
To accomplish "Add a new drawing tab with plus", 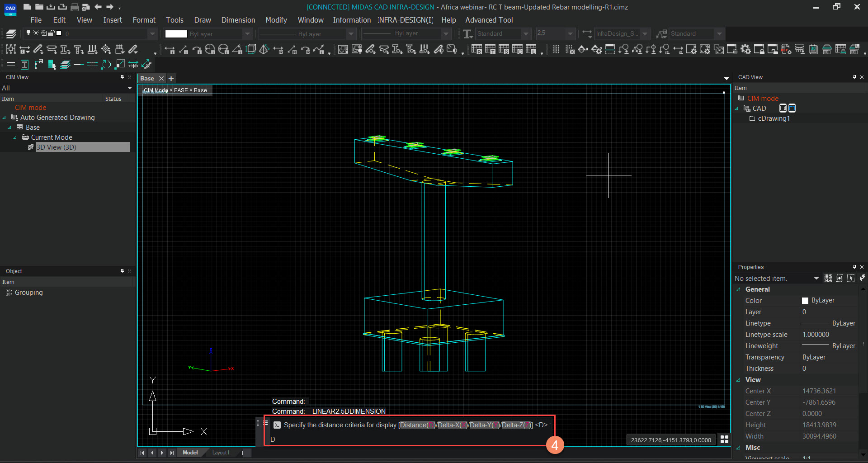I will click(171, 79).
